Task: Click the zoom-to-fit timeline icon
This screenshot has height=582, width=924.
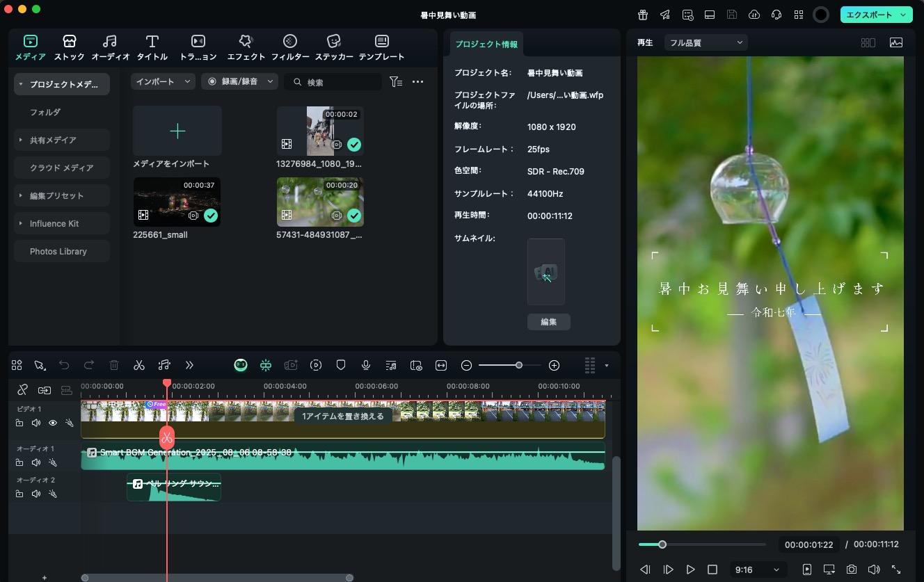Action: tap(441, 365)
